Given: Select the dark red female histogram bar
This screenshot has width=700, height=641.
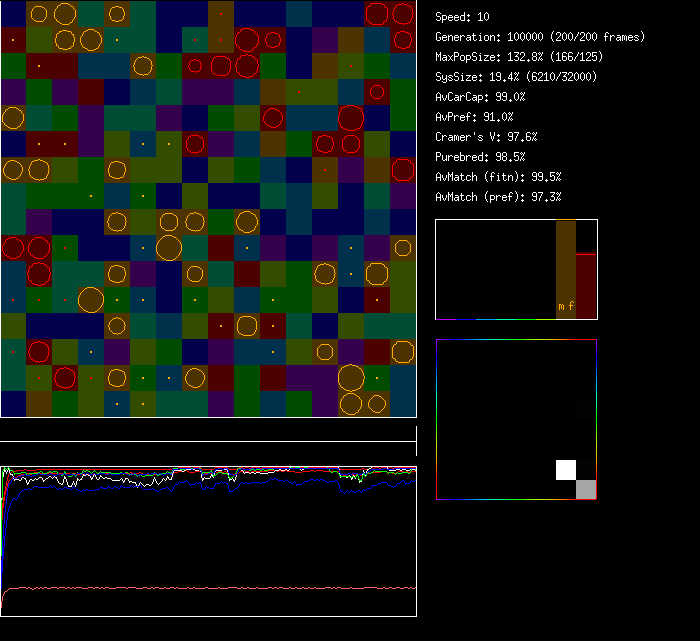Looking at the screenshot, I should [x=586, y=286].
